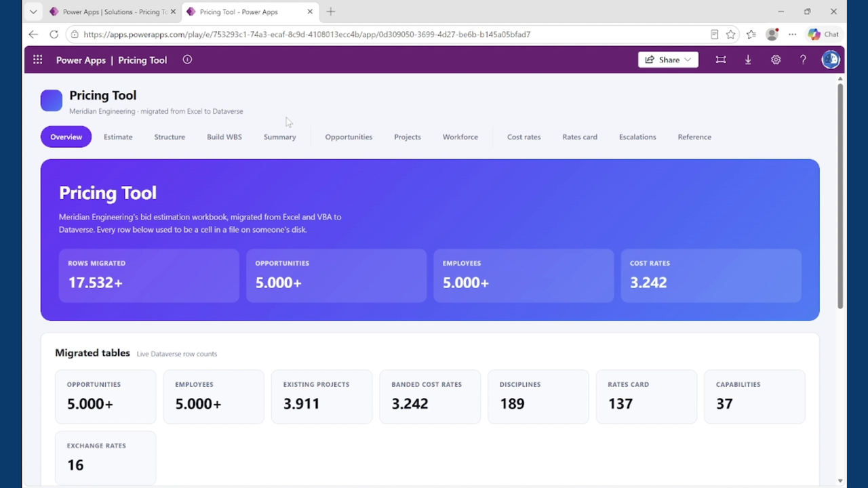
Task: Click the browser address bar URL
Action: pos(307,34)
